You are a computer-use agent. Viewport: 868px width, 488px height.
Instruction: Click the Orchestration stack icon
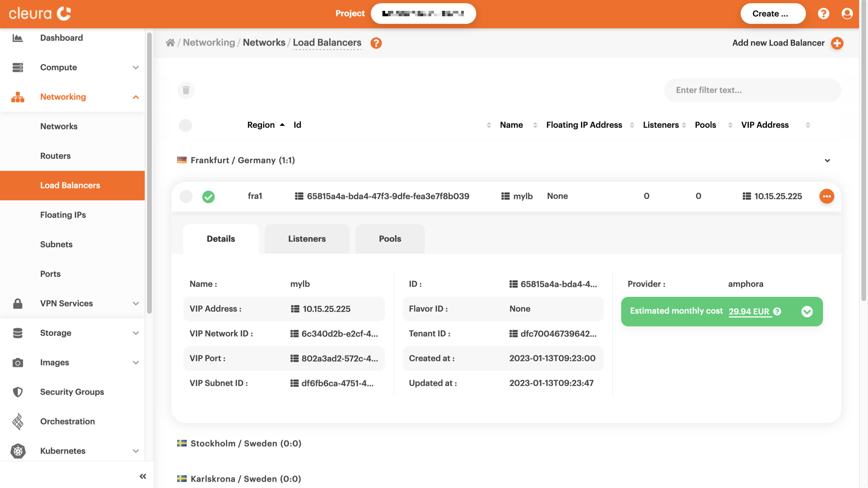[x=18, y=421]
